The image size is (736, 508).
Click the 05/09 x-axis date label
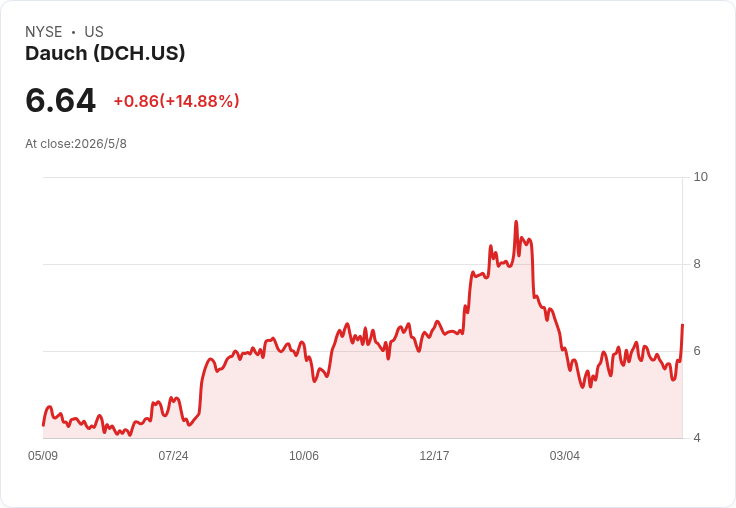43,456
